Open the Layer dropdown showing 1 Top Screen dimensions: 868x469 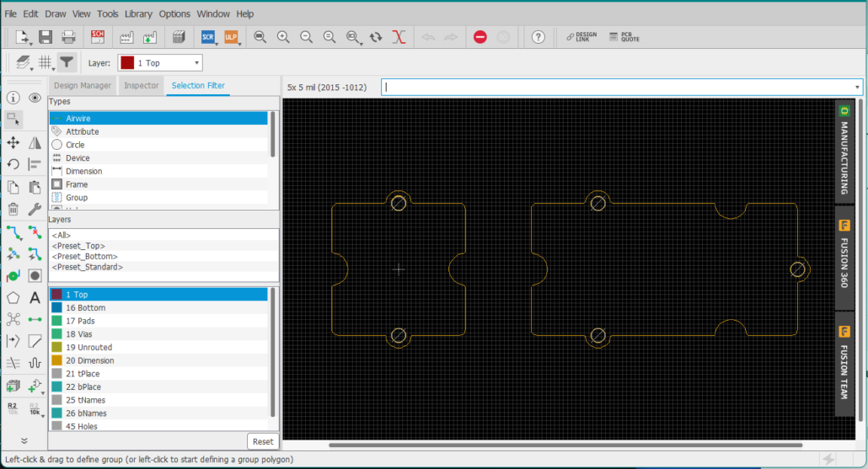tap(160, 62)
